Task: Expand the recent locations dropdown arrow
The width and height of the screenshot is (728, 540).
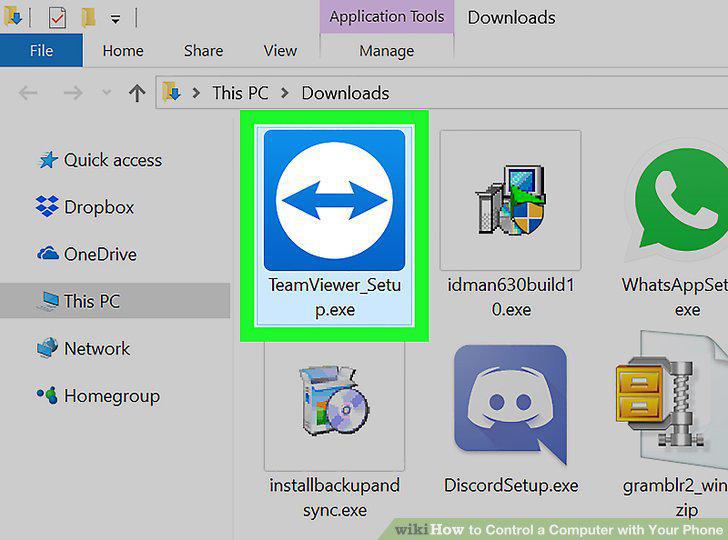Action: pyautogui.click(x=106, y=93)
